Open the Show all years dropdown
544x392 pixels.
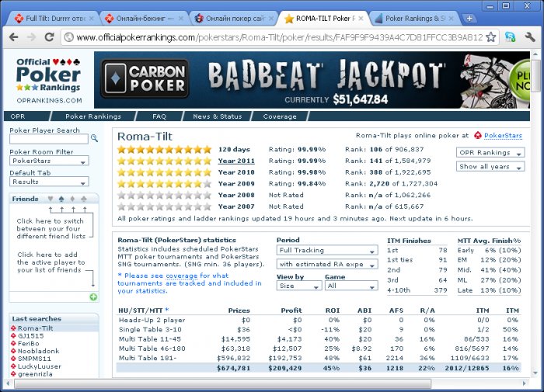(x=490, y=167)
